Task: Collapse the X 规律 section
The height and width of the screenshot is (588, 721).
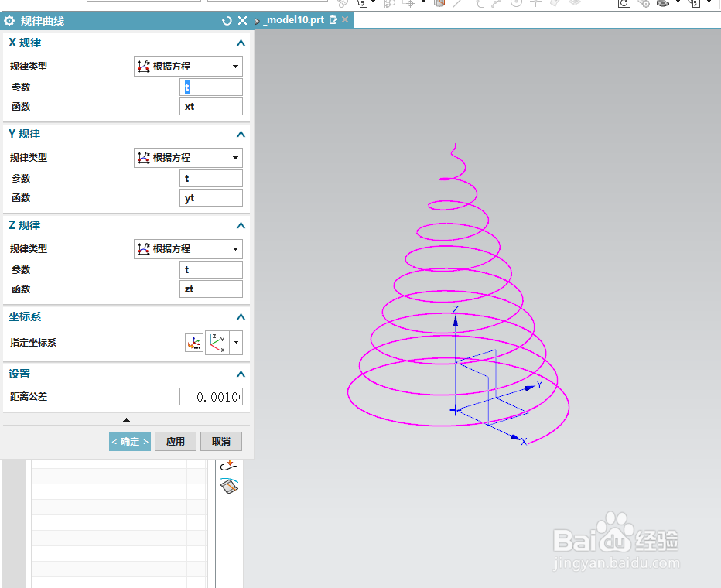Action: [x=241, y=43]
